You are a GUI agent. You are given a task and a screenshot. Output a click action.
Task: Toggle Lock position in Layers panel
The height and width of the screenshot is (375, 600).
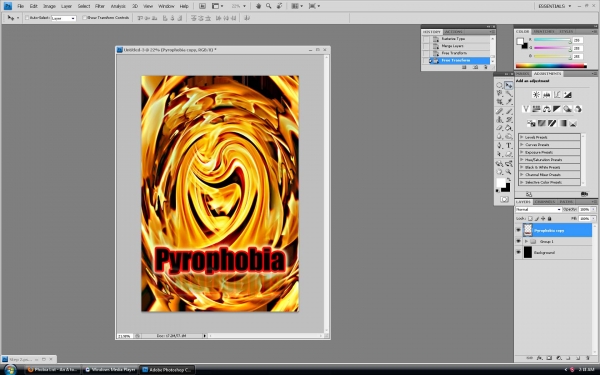point(543,218)
